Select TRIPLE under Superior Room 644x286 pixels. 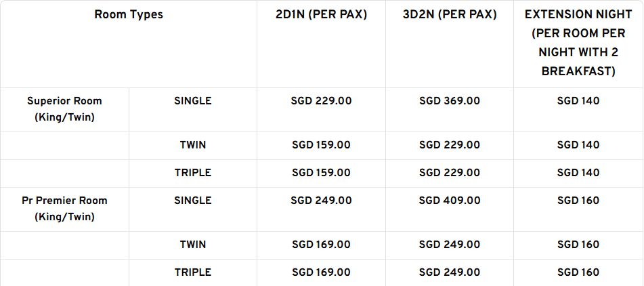click(x=193, y=173)
